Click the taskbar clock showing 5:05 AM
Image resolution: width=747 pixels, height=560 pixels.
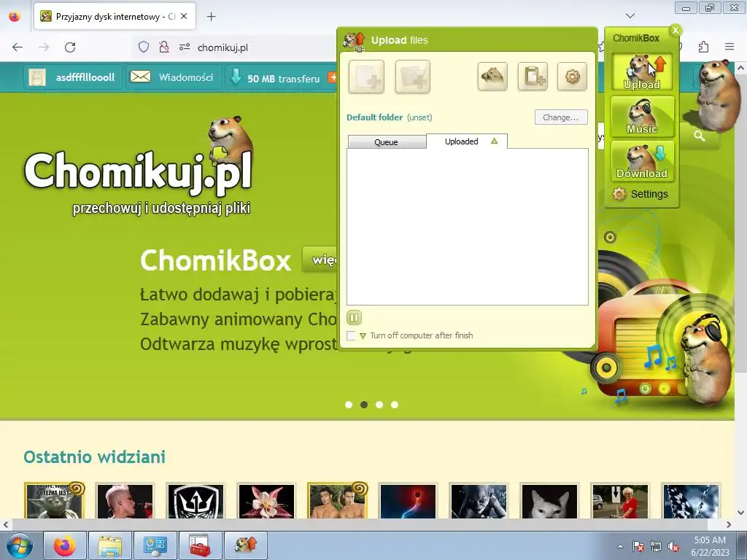tap(710, 546)
